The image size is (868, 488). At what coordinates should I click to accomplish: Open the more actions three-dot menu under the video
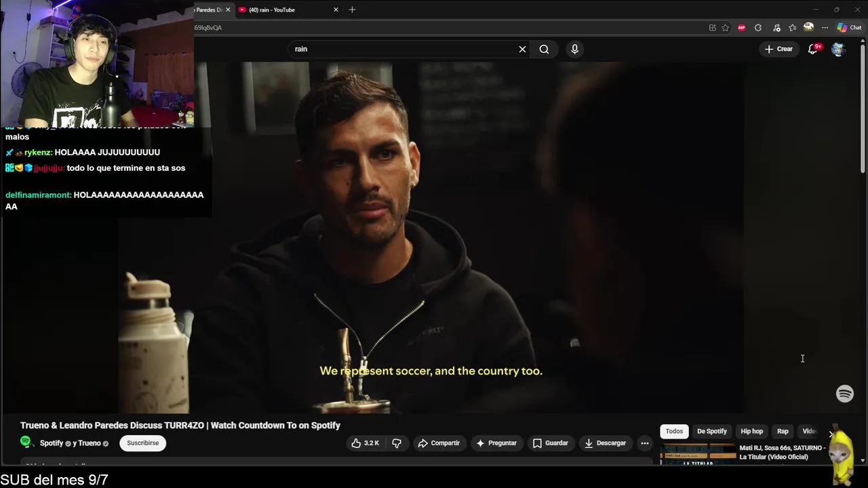(x=645, y=443)
